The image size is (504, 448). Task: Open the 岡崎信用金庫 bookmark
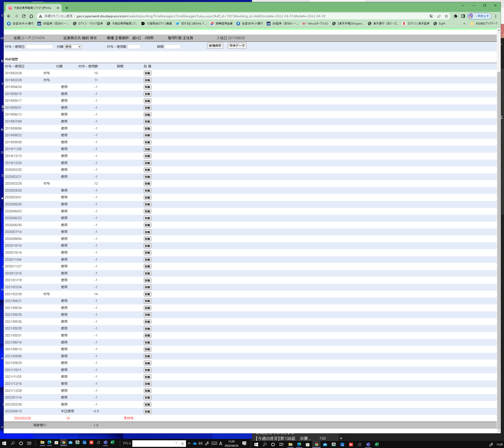click(221, 24)
